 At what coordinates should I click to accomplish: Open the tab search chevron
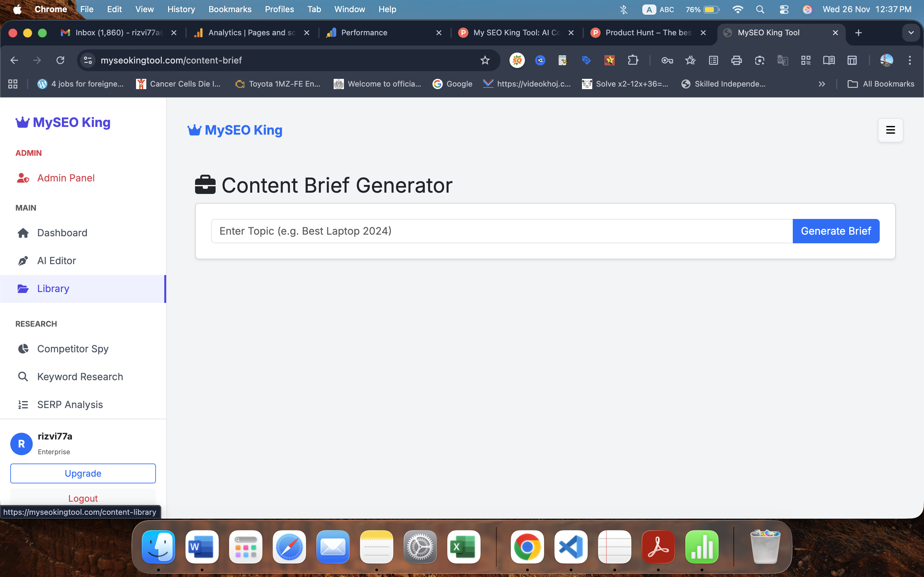[x=911, y=33]
